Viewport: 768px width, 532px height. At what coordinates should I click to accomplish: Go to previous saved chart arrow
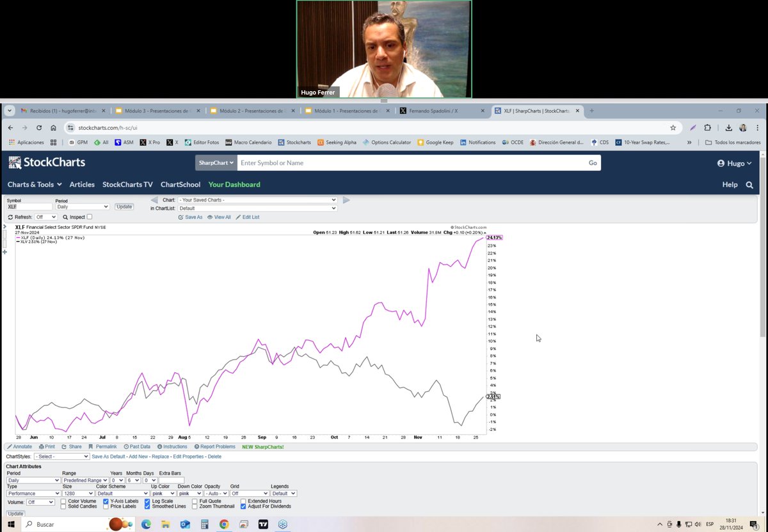tap(154, 200)
